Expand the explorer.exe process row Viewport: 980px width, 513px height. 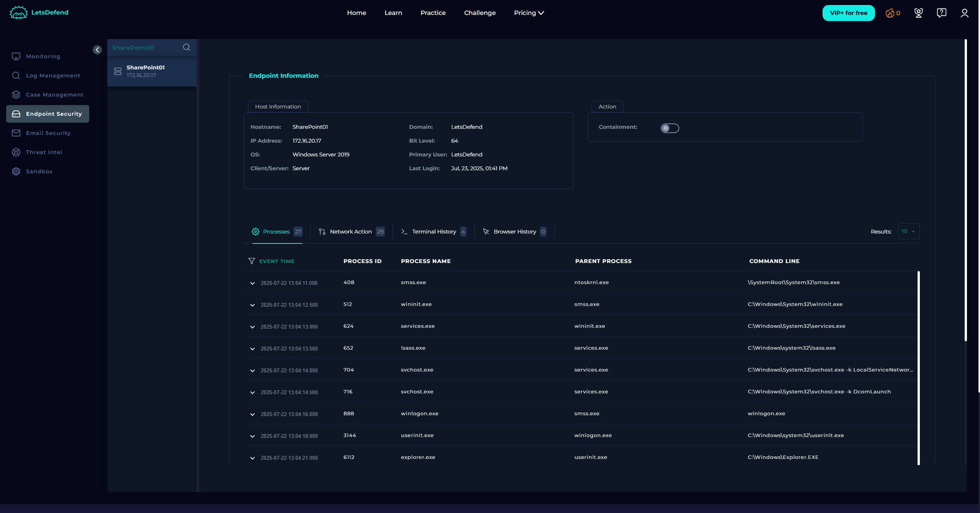click(x=252, y=458)
